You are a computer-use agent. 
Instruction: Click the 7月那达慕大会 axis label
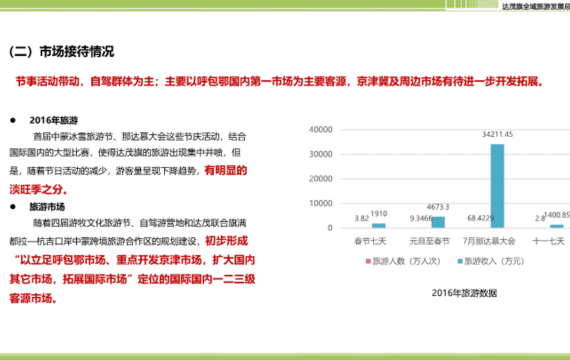coord(489,241)
